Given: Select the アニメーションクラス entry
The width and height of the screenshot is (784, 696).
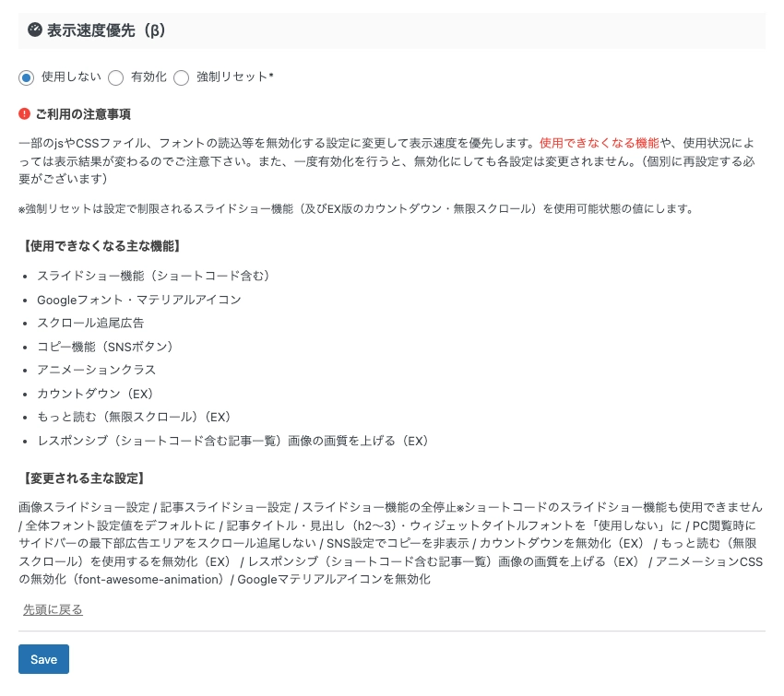Looking at the screenshot, I should click(97, 370).
